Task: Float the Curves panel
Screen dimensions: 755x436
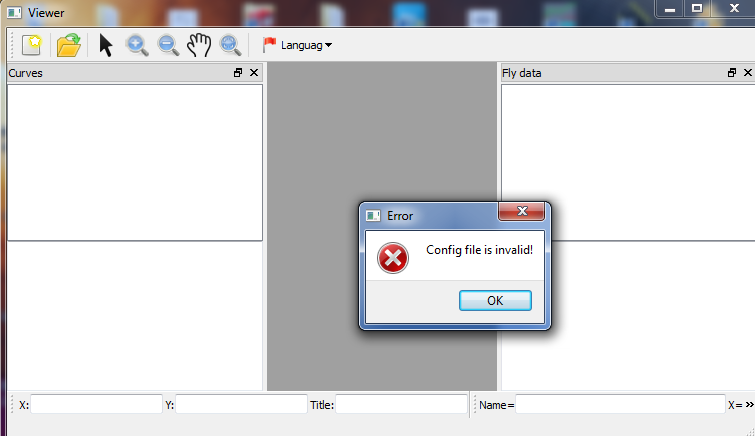Action: (x=238, y=73)
